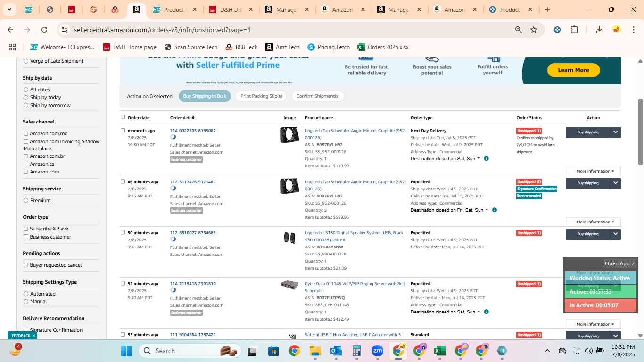Image resolution: width=644 pixels, height=362 pixels.
Task: Check Buyer requested cancel filter
Action: [x=26, y=265]
